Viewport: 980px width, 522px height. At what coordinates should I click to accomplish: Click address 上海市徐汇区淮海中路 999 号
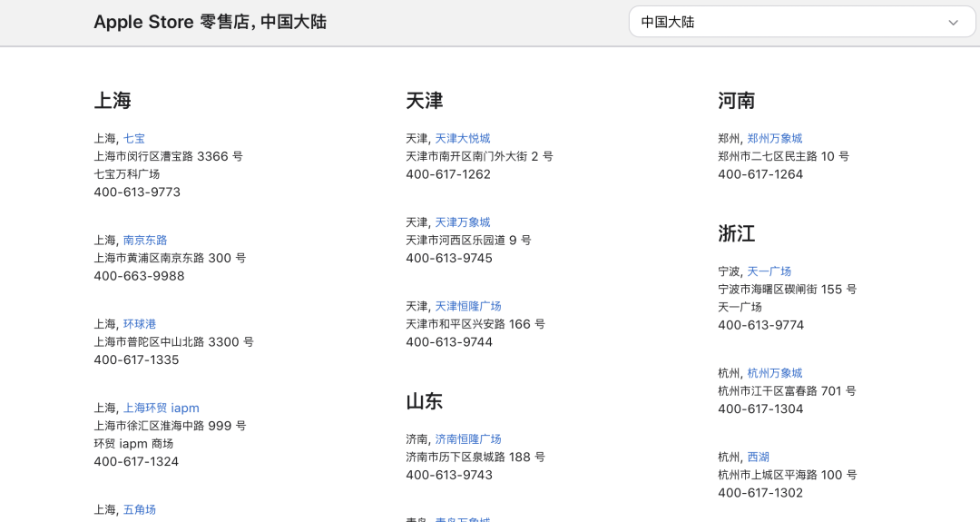170,425
